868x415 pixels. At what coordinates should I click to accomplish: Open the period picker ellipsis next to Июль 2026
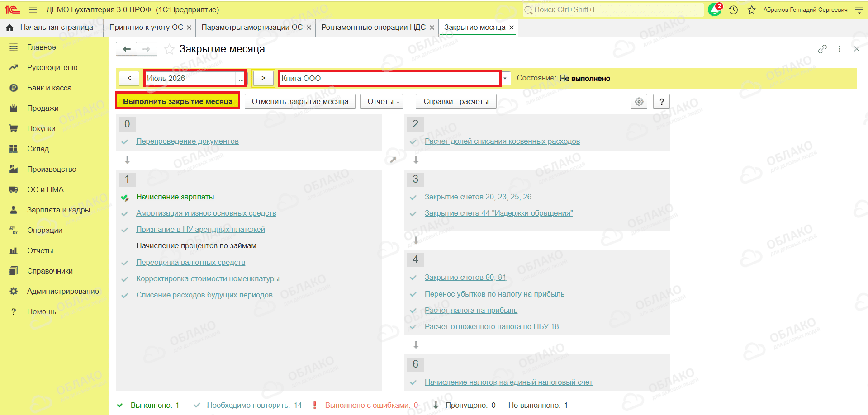point(241,79)
